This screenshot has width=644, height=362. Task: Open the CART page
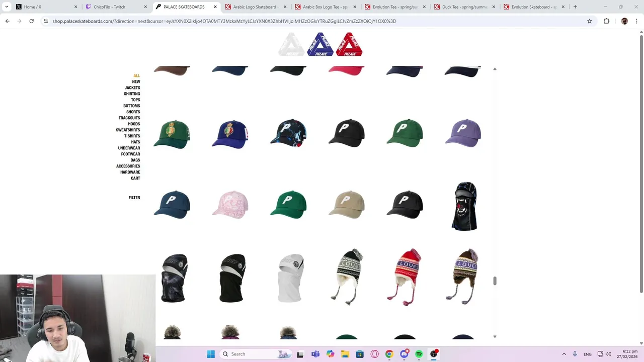(135, 178)
